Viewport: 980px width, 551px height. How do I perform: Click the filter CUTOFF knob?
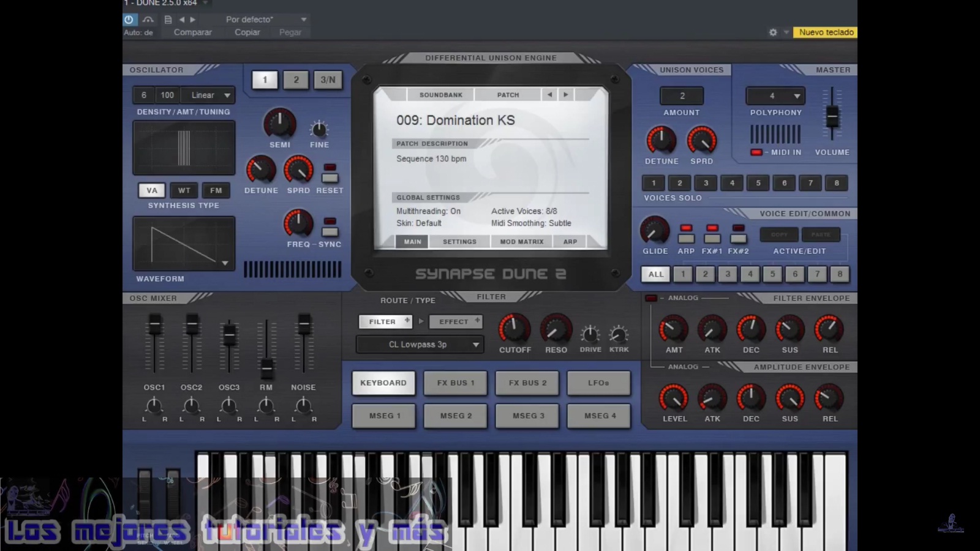(x=514, y=329)
